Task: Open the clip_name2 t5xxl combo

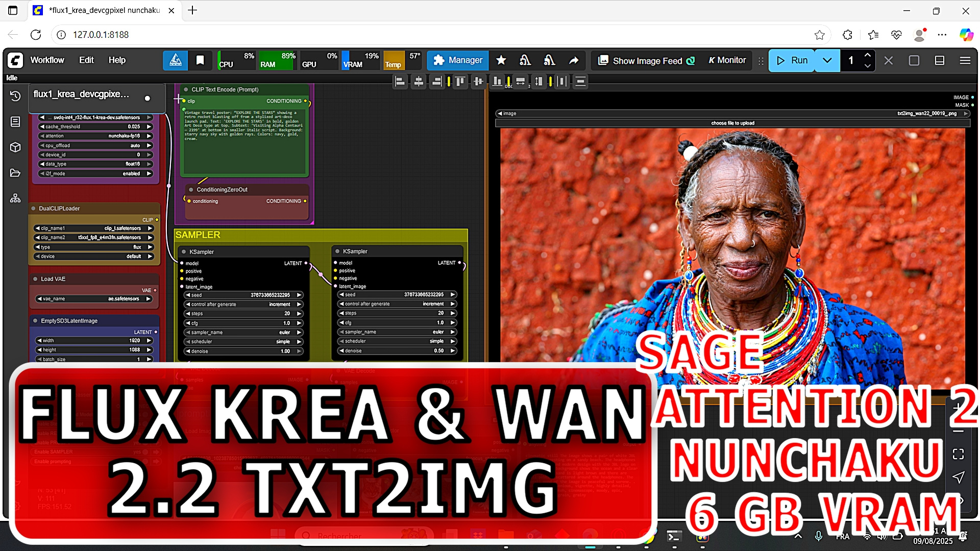Action: [94, 238]
